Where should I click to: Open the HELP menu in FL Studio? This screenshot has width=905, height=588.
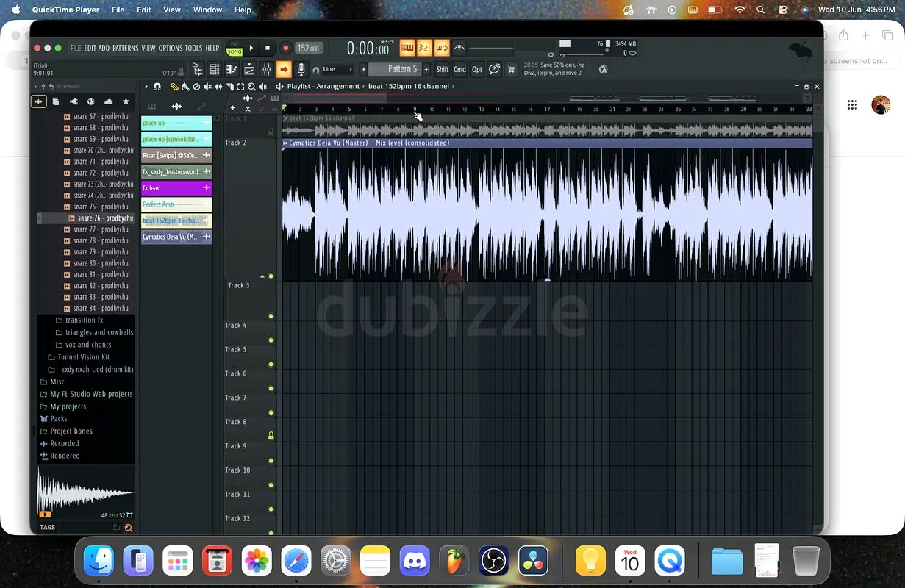click(212, 49)
